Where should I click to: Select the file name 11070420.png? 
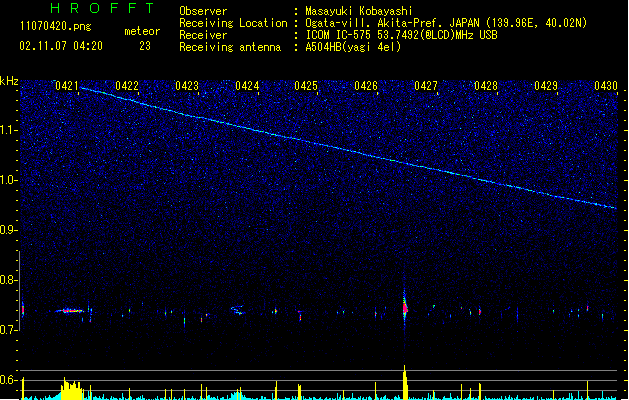tap(55, 27)
